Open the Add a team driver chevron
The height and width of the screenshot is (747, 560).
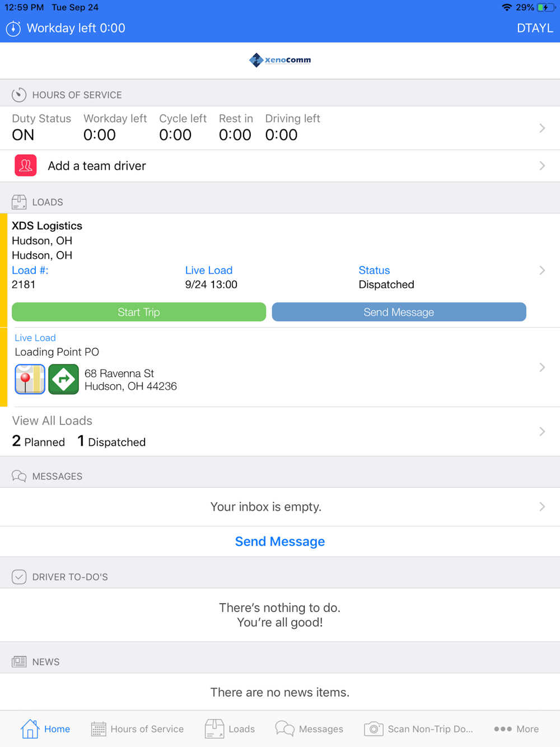[x=542, y=166]
